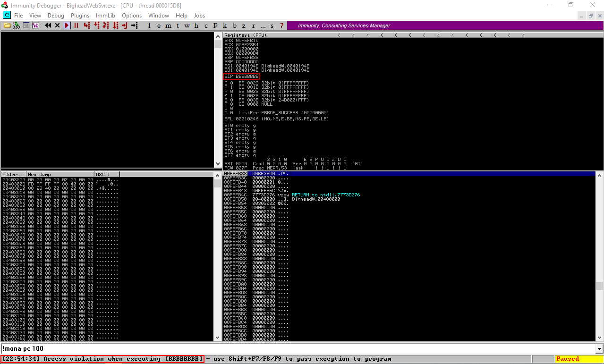Click the Open file folder icon
Screen dimensions: 604x364
tap(7, 25)
